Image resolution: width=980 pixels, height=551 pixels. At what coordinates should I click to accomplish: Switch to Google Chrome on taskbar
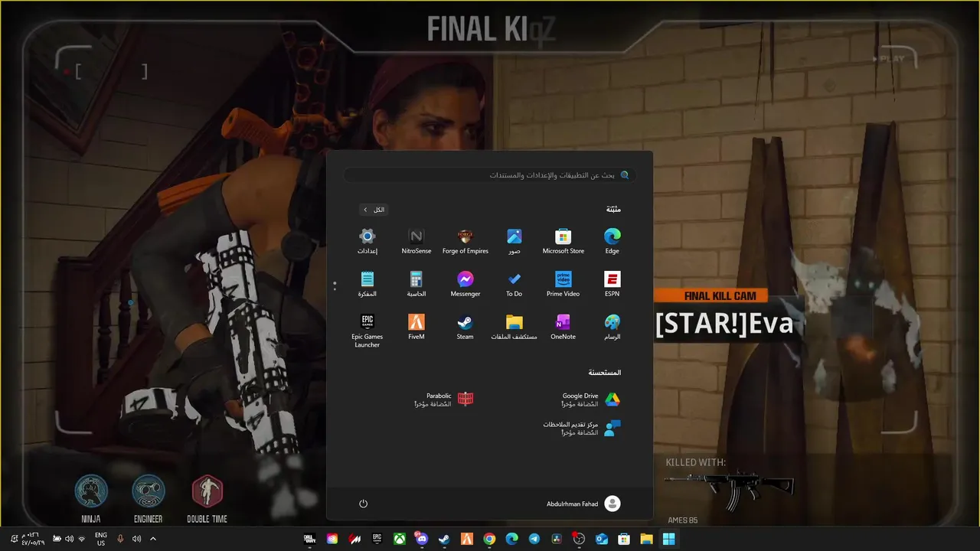click(489, 539)
